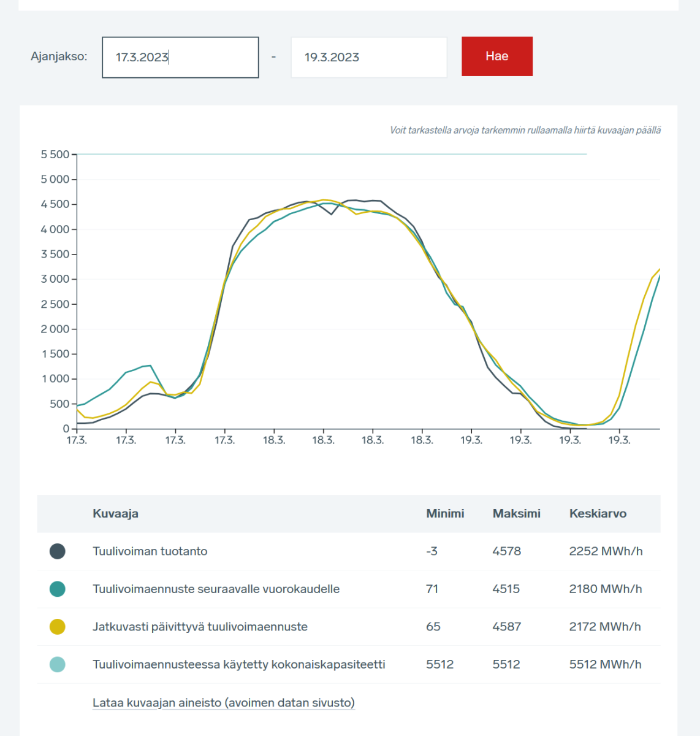Viewport: 700px width, 736px height.
Task: Click the light teal kokonaiskapasiteetti legend circle
Action: click(58, 664)
